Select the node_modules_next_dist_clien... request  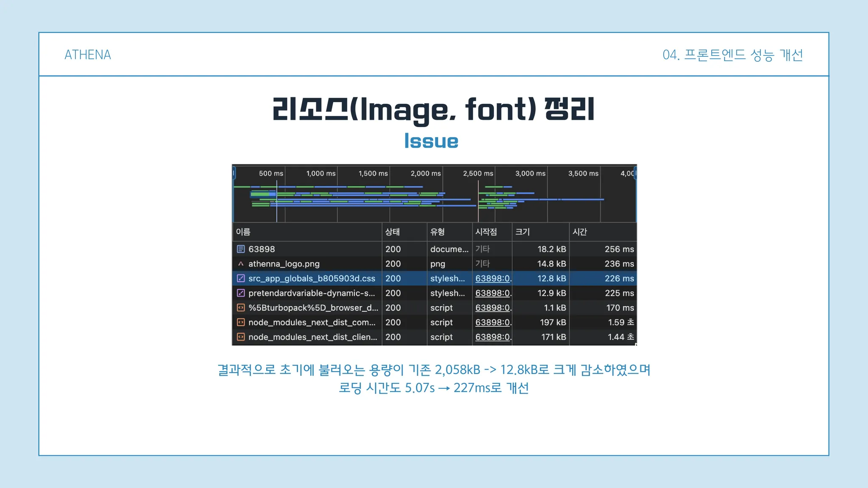[x=434, y=337]
